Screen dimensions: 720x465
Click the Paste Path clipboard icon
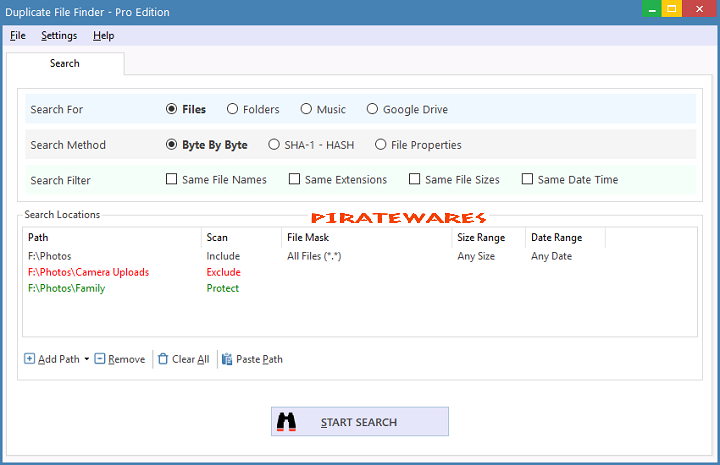[227, 359]
